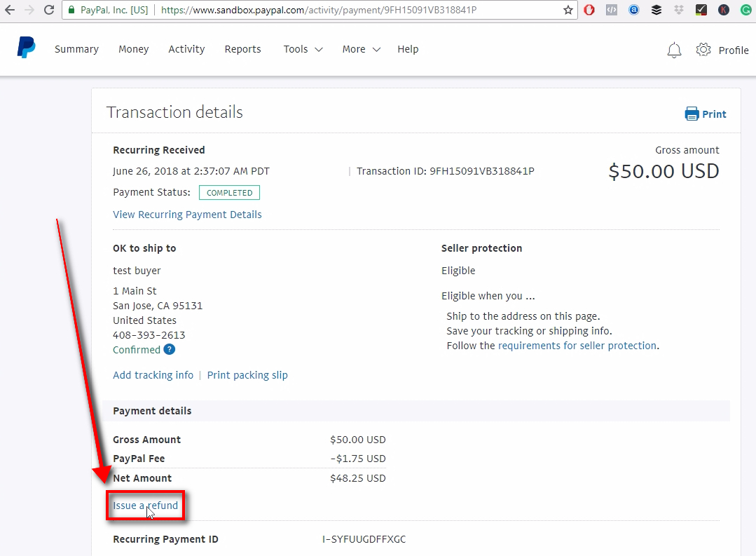Open View Recurring Payment Details
The image size is (756, 556).
(187, 215)
